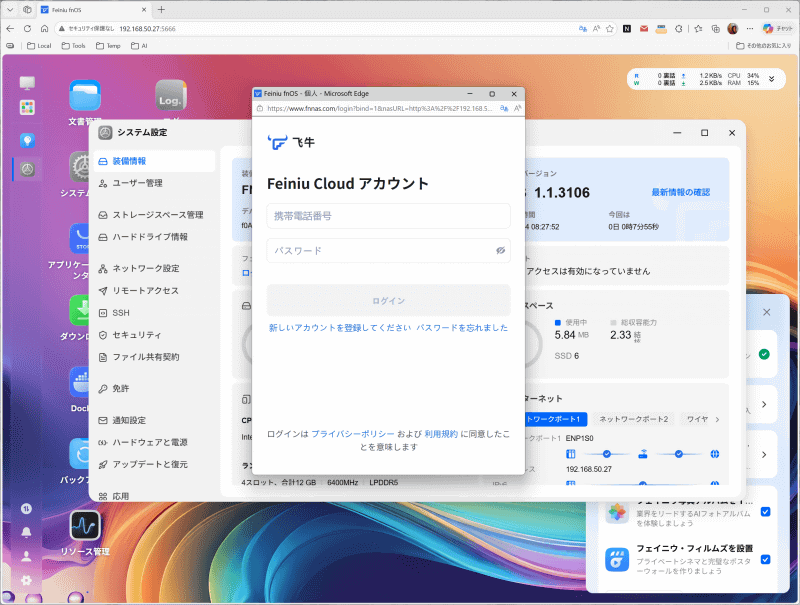Screen dimensions: 800x605
Task: Select the Feiniu fnOS browser tab
Action: pos(93,10)
